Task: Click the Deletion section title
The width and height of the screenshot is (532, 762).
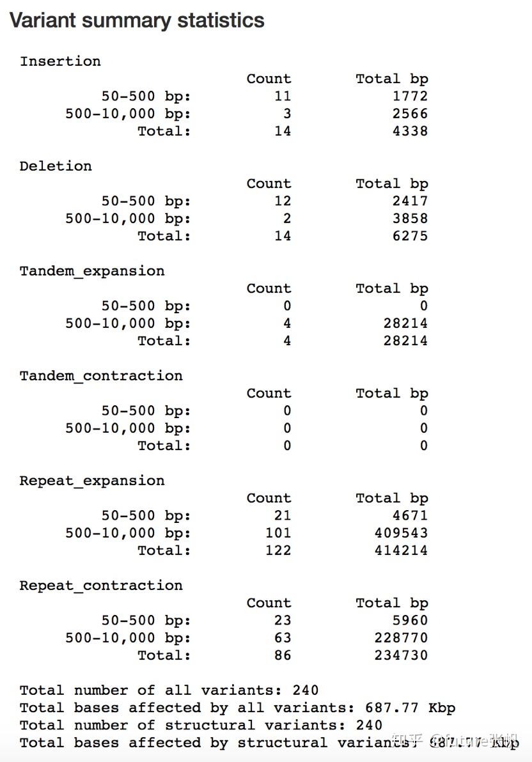Action: coord(56,166)
